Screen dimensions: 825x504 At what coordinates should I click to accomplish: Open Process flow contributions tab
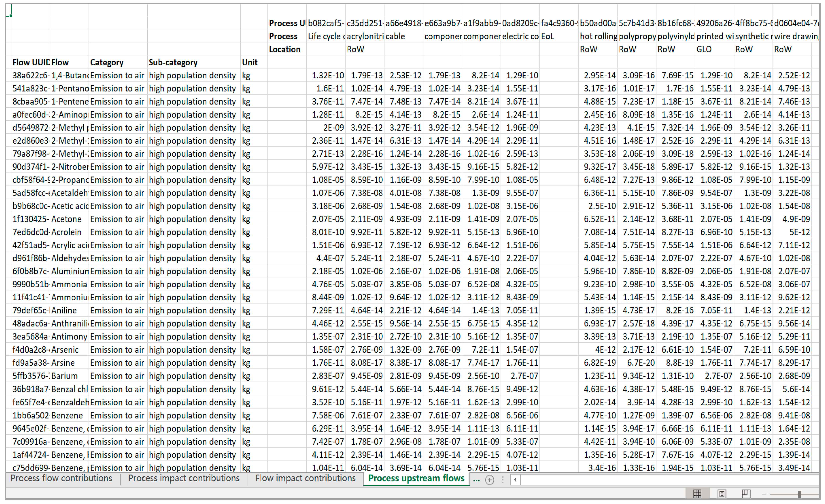61,478
